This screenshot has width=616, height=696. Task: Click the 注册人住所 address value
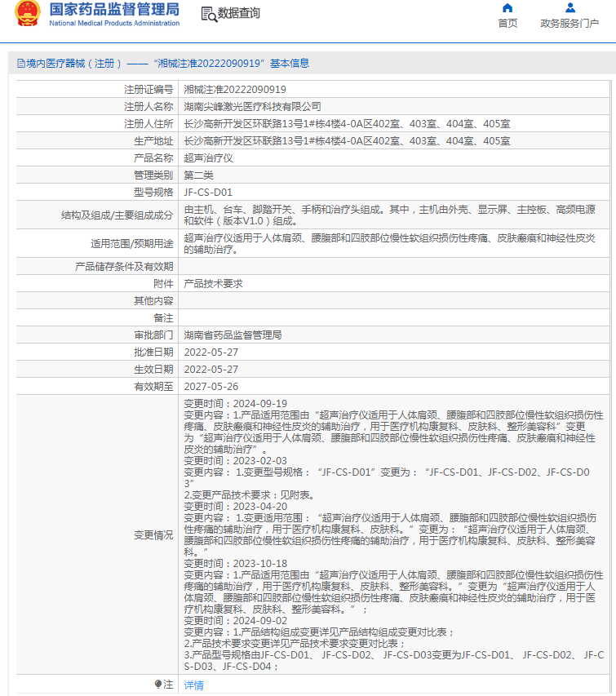point(347,124)
